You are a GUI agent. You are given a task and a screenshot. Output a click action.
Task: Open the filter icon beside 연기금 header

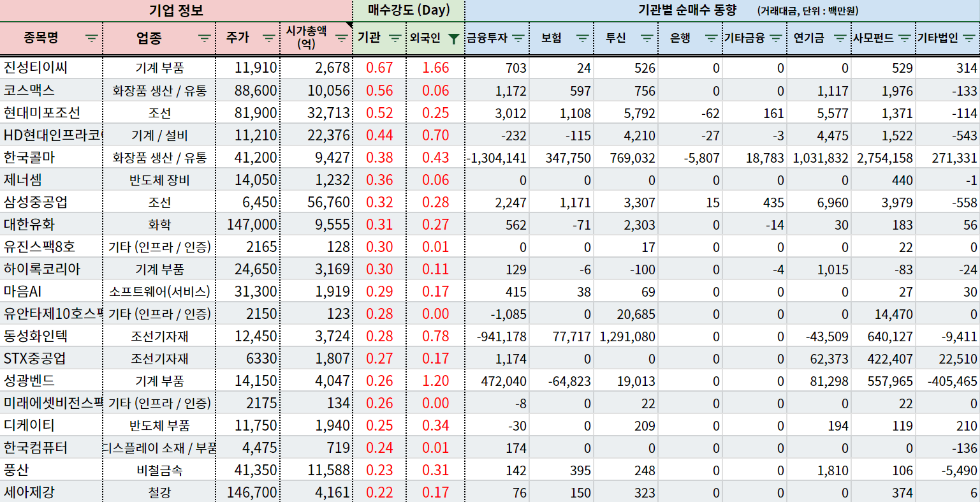tap(840, 38)
